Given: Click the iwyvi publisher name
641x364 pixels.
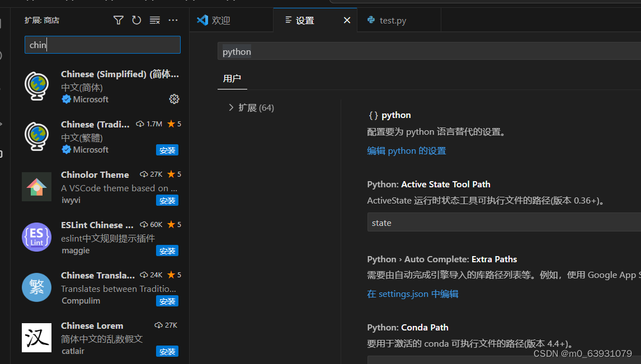Looking at the screenshot, I should pyautogui.click(x=71, y=200).
